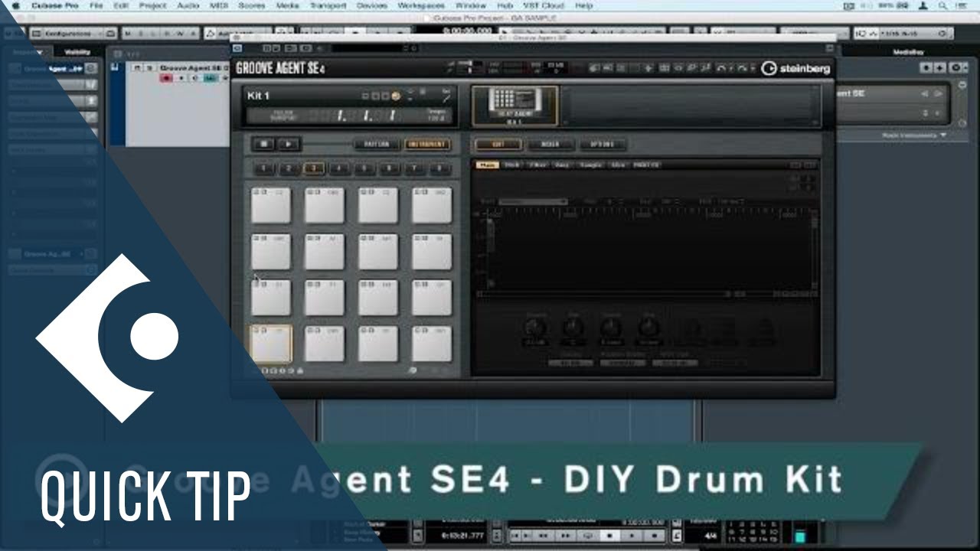
Task: Switch to the Visibility tab in Cubase
Action: [x=77, y=52]
